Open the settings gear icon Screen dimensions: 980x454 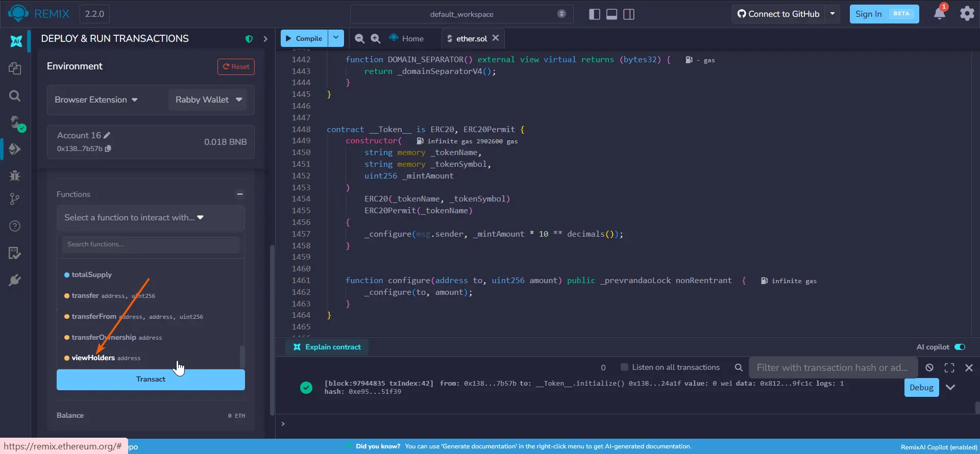point(967,14)
